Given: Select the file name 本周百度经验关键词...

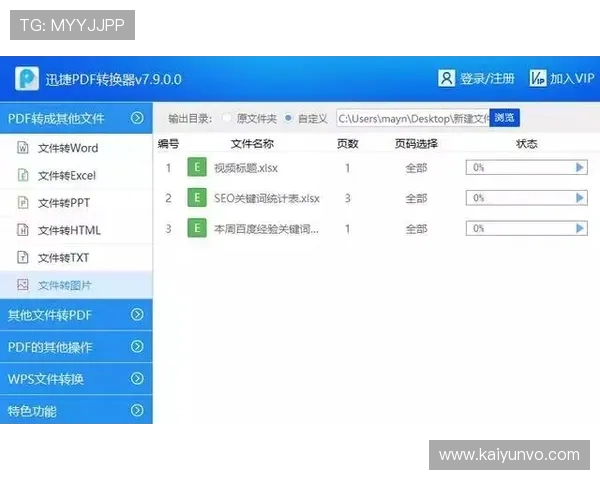Looking at the screenshot, I should point(266,229).
